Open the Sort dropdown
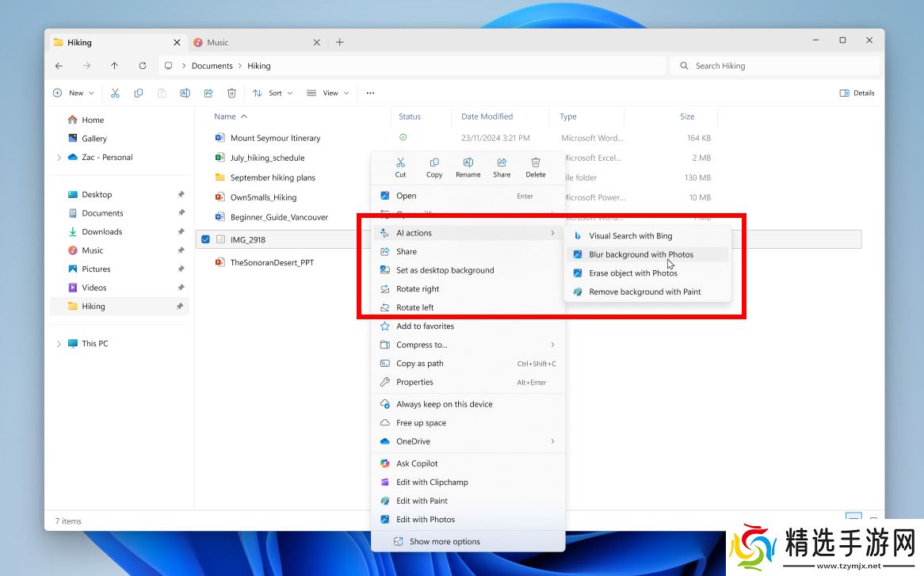Screen dimensions: 924x576 pos(273,93)
